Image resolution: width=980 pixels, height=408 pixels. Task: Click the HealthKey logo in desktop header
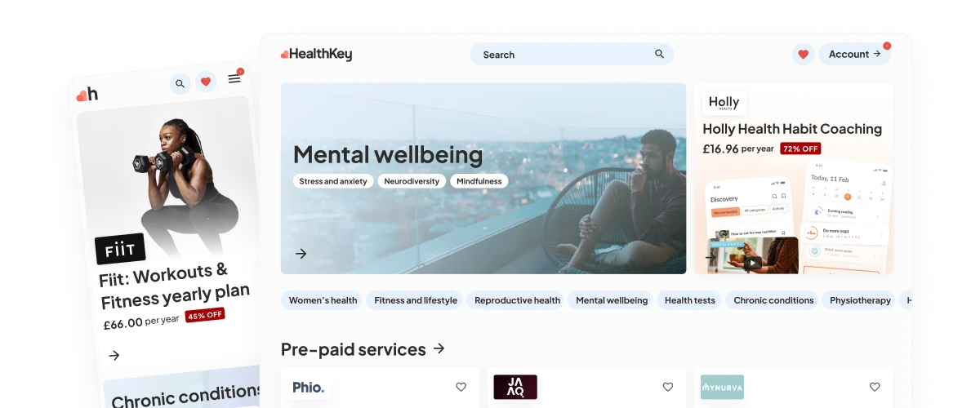click(x=316, y=55)
